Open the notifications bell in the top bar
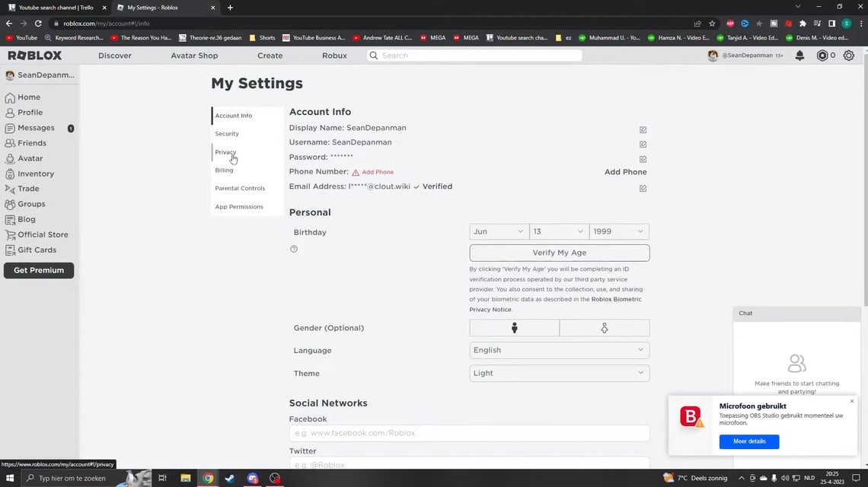Image resolution: width=868 pixels, height=487 pixels. coord(799,55)
